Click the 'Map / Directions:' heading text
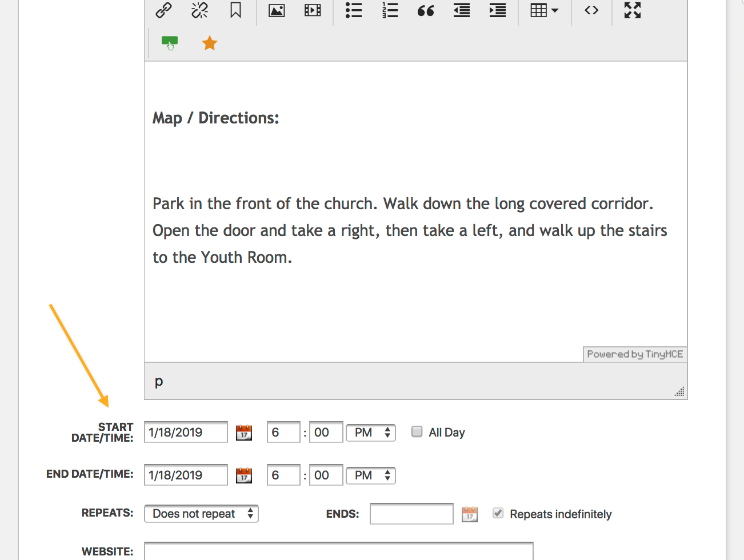 216,118
